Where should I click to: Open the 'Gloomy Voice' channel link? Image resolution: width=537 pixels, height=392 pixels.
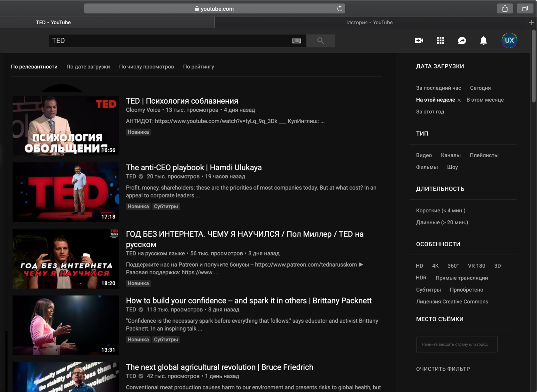point(143,110)
